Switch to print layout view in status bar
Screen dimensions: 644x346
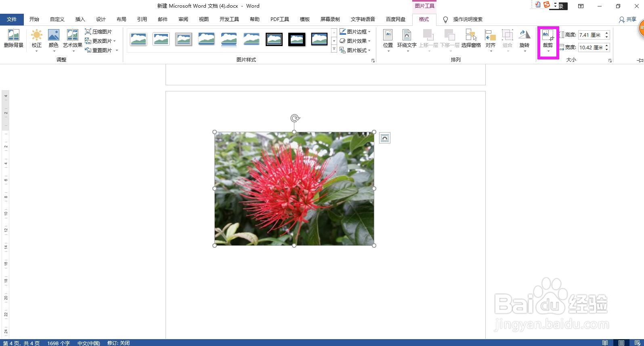coord(621,343)
